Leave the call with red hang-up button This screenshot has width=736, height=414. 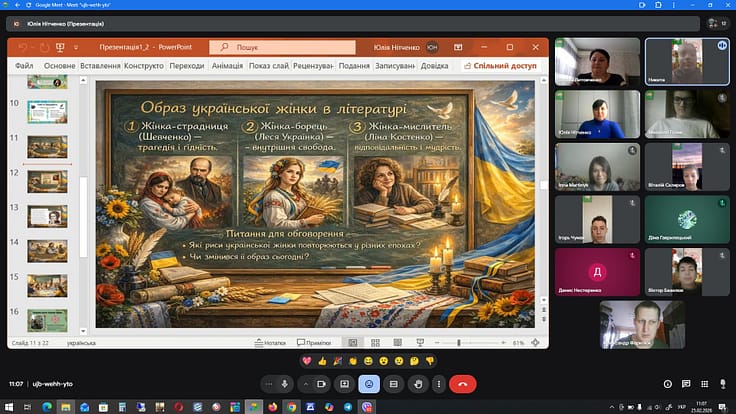[463, 383]
